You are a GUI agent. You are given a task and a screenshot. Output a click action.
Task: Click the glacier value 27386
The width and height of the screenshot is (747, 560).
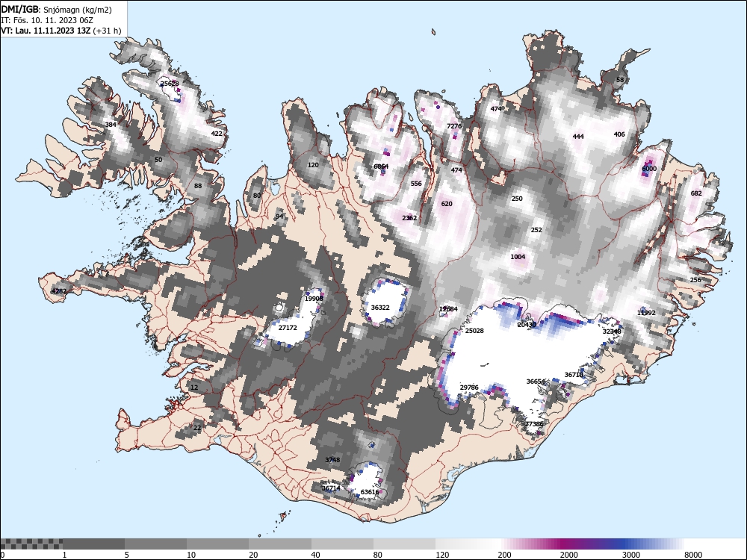534,424
